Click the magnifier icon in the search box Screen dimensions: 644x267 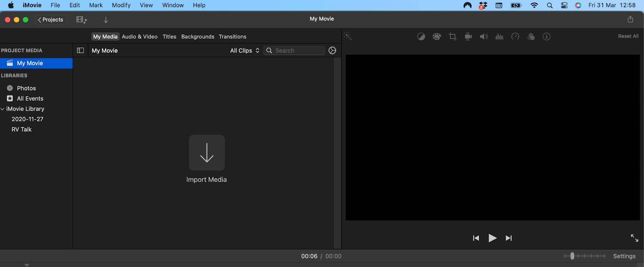click(x=269, y=50)
